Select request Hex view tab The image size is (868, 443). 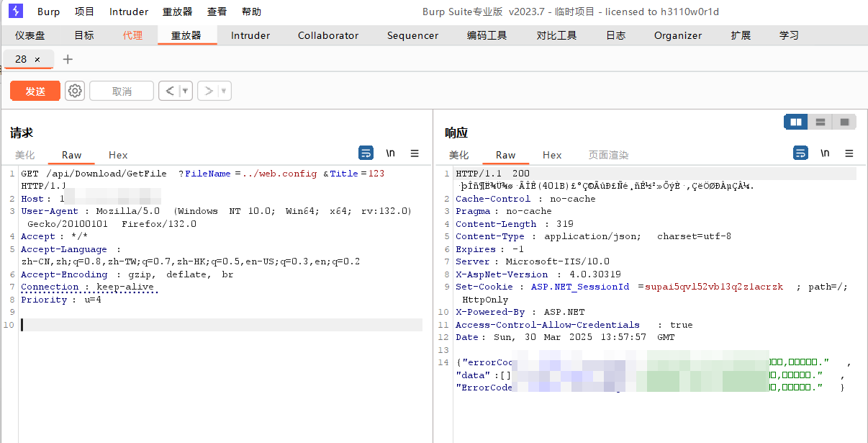[118, 155]
